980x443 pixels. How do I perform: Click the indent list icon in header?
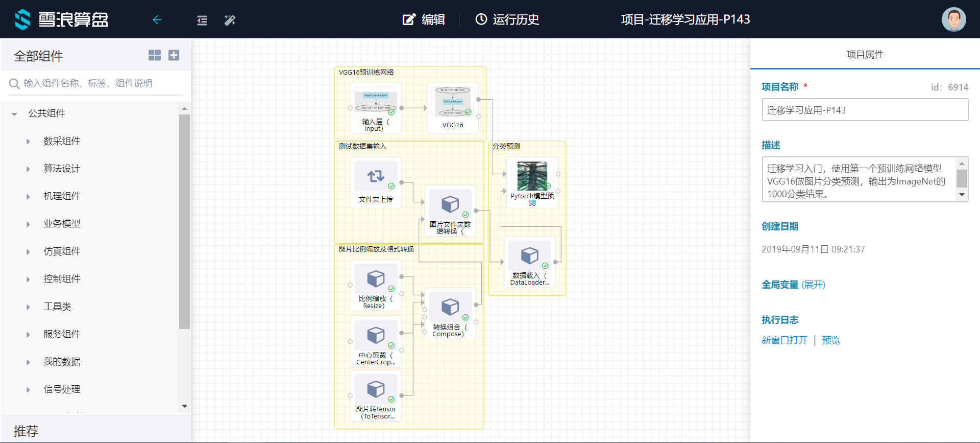(x=202, y=20)
